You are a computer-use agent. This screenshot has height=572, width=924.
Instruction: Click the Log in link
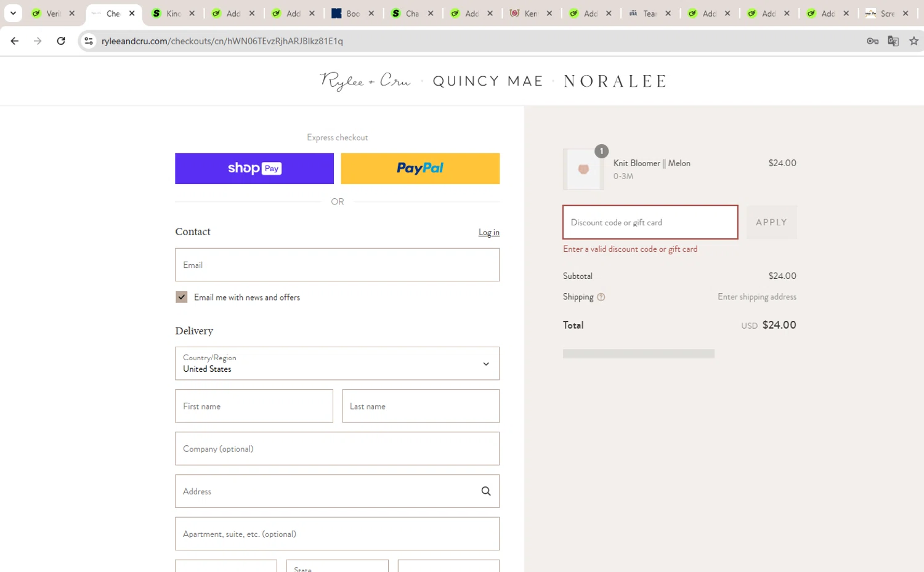pos(489,232)
